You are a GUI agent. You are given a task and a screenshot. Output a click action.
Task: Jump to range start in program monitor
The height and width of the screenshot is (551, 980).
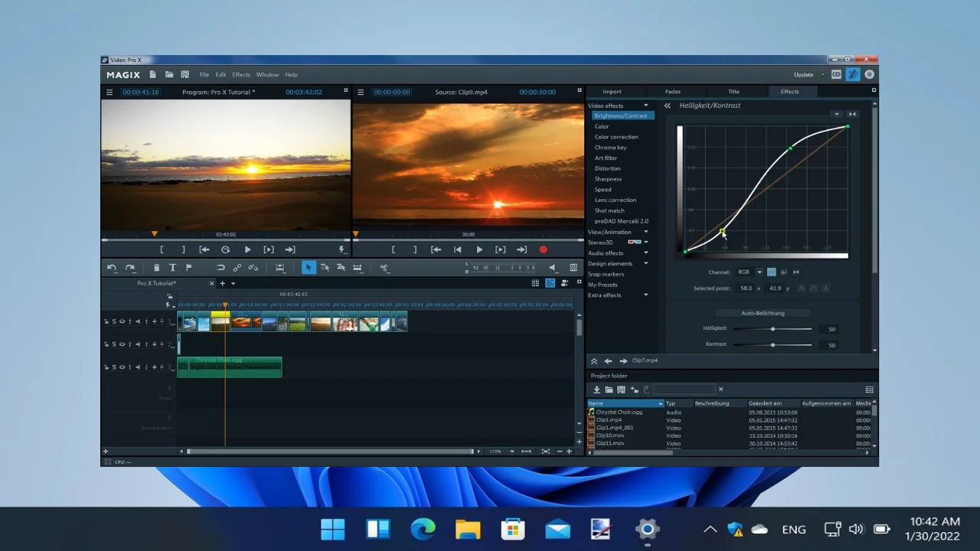pyautogui.click(x=204, y=249)
